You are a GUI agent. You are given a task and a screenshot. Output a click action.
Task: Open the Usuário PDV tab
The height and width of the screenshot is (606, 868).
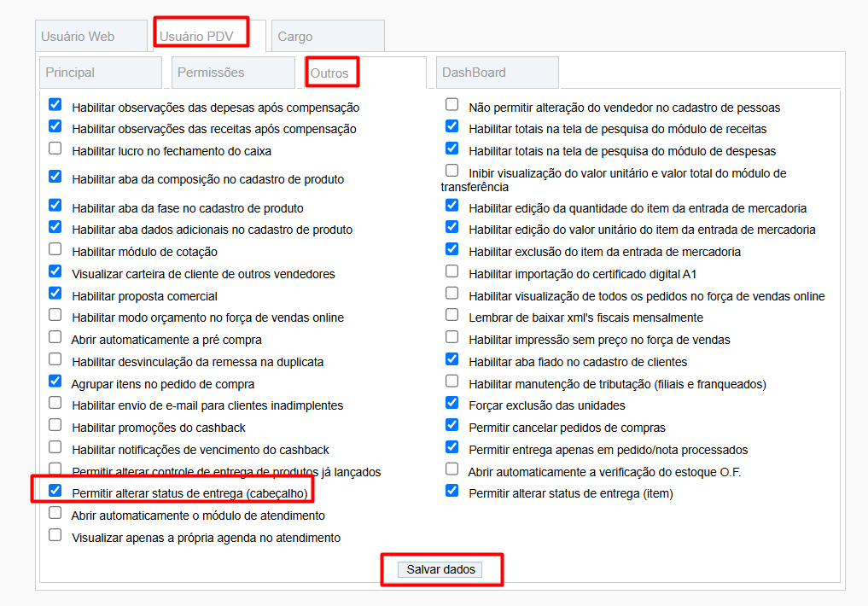(x=210, y=36)
